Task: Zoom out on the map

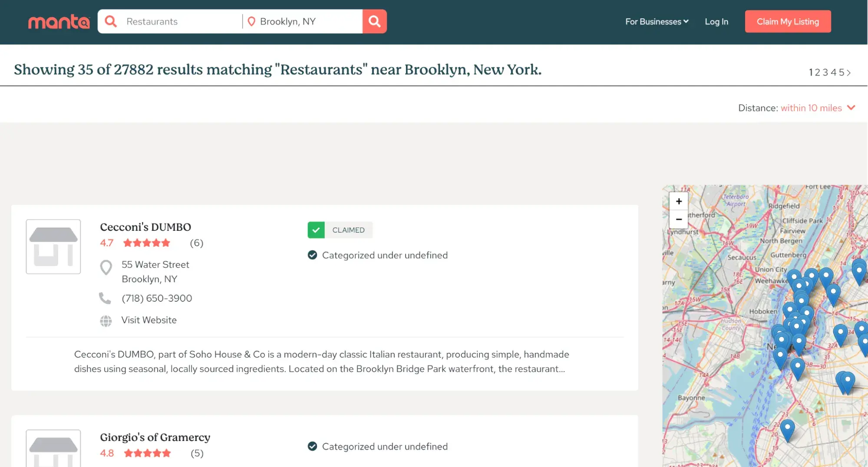Action: 679,219
